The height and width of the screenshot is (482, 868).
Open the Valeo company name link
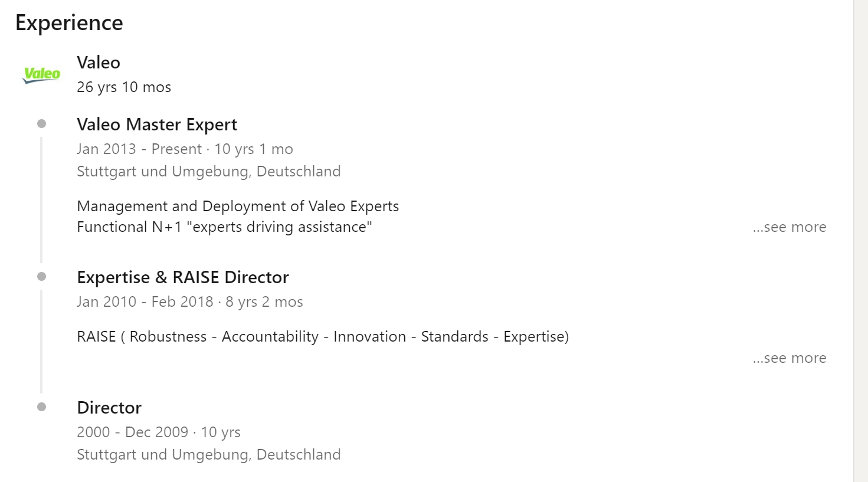click(x=99, y=63)
